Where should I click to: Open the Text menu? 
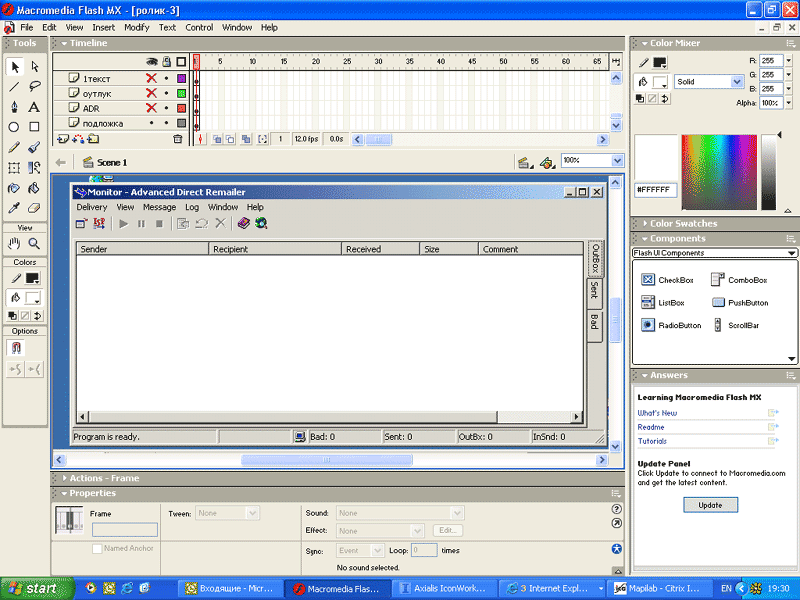[x=167, y=28]
